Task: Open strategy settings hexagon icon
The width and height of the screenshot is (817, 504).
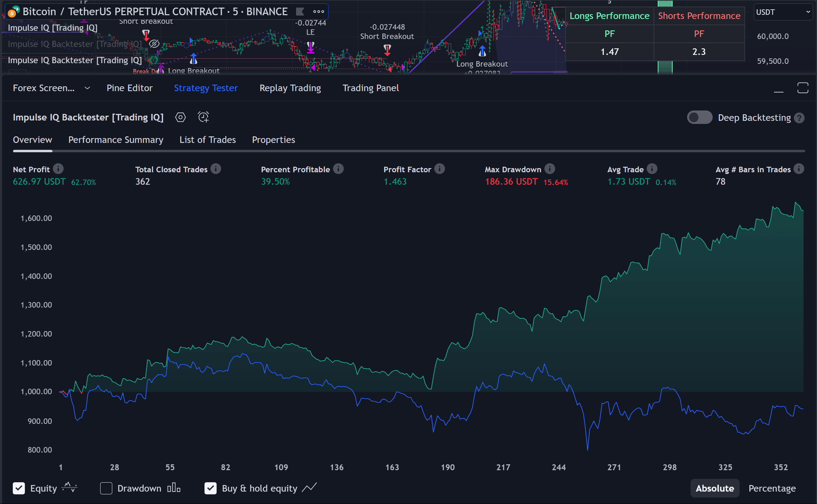Action: (x=180, y=117)
